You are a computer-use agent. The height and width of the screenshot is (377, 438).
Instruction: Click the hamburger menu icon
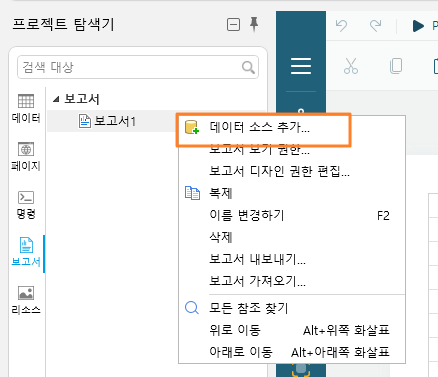301,66
